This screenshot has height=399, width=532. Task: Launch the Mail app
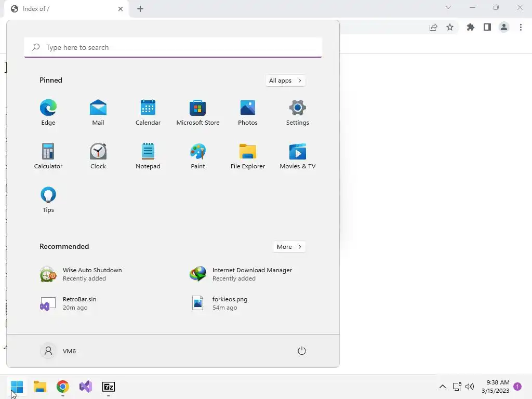98,112
